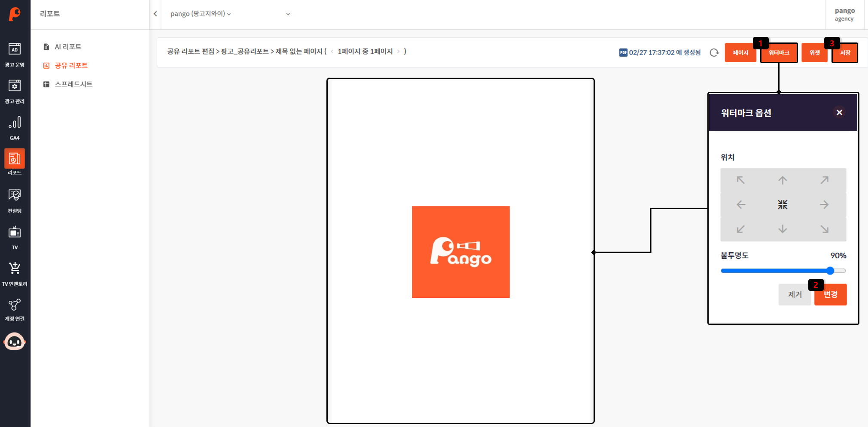Screen dimensions: 868x427
Task: Set watermark position to top-left
Action: pyautogui.click(x=740, y=180)
